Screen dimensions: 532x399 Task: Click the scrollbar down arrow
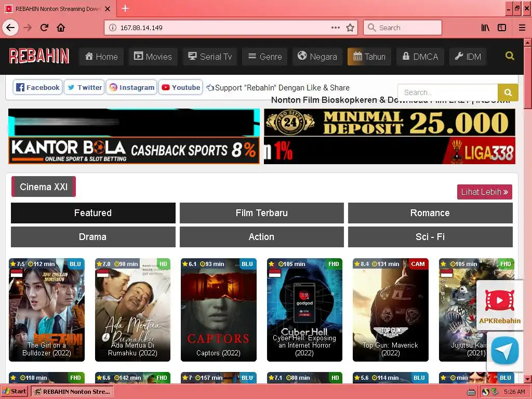coord(528,379)
